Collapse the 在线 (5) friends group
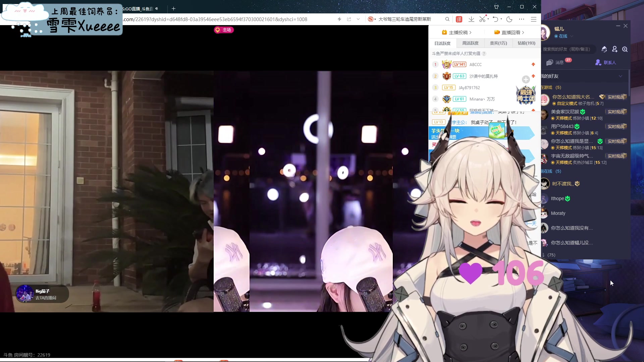Viewport: 644px width, 362px height. click(551, 171)
